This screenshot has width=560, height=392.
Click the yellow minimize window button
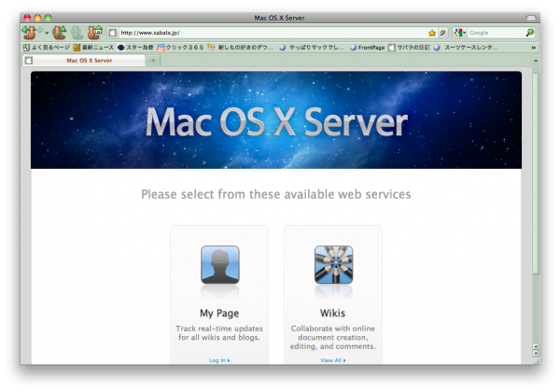click(37, 17)
